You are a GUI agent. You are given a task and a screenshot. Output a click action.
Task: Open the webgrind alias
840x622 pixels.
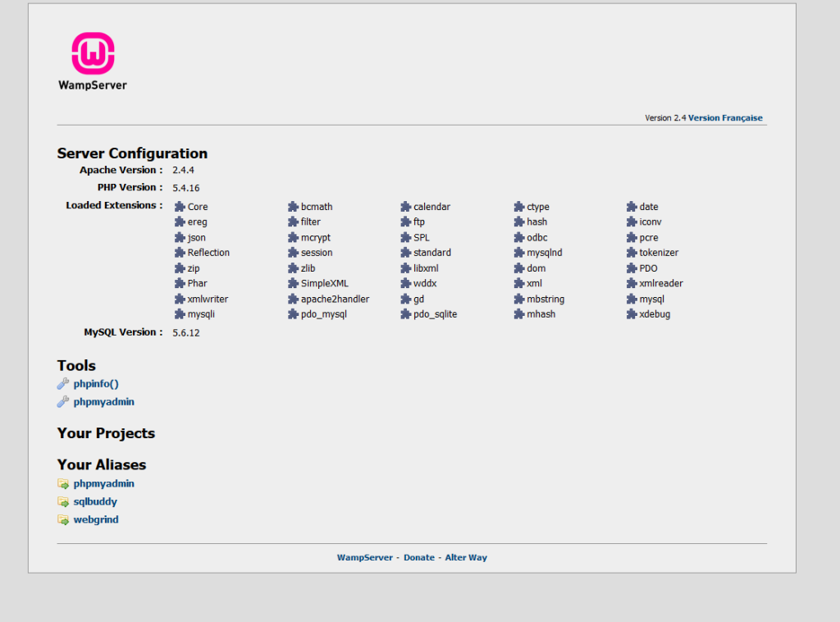coord(96,519)
